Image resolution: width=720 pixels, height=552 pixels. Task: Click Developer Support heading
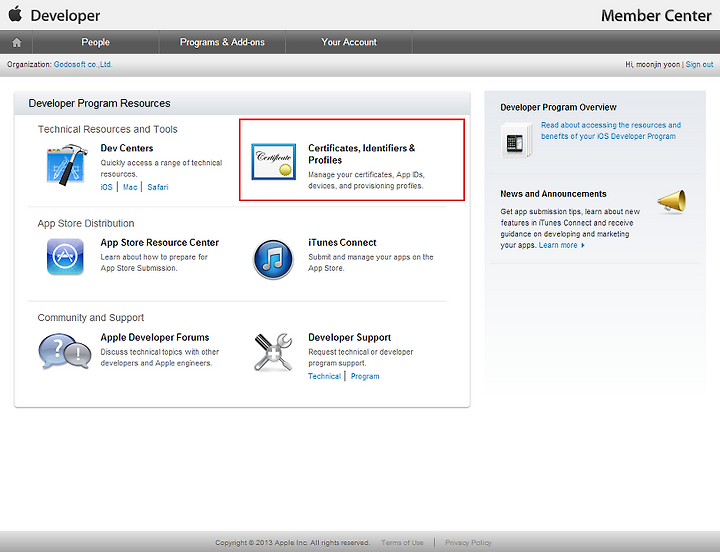[x=349, y=338]
